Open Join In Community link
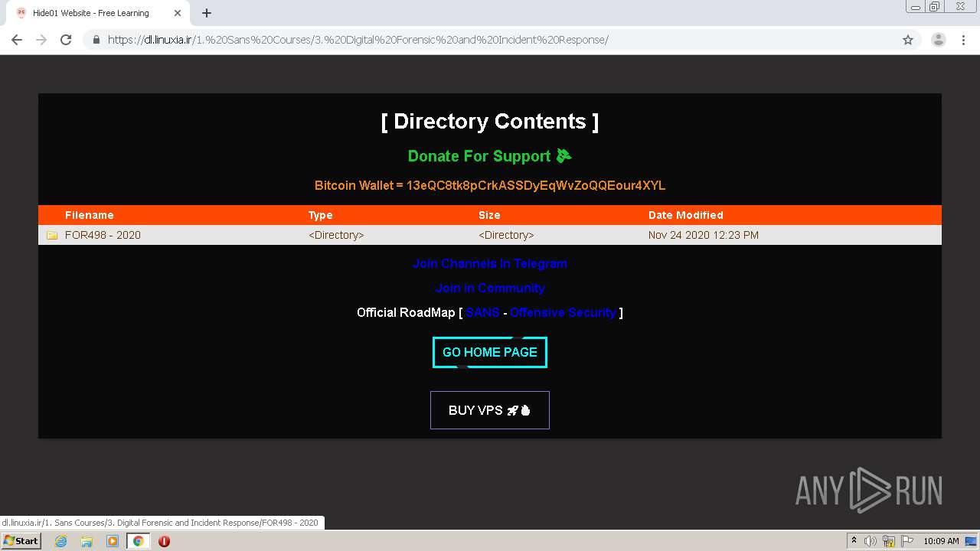Screen dimensions: 980x551 click(x=490, y=288)
